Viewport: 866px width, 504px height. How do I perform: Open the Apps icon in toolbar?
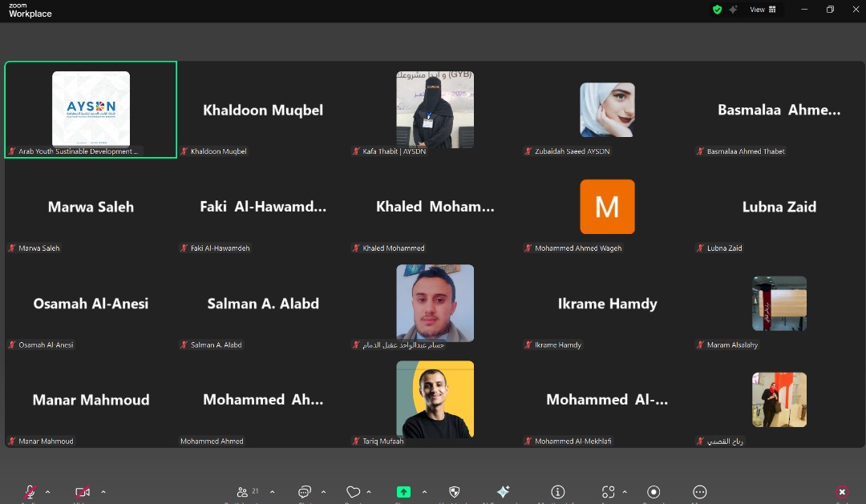point(609,492)
